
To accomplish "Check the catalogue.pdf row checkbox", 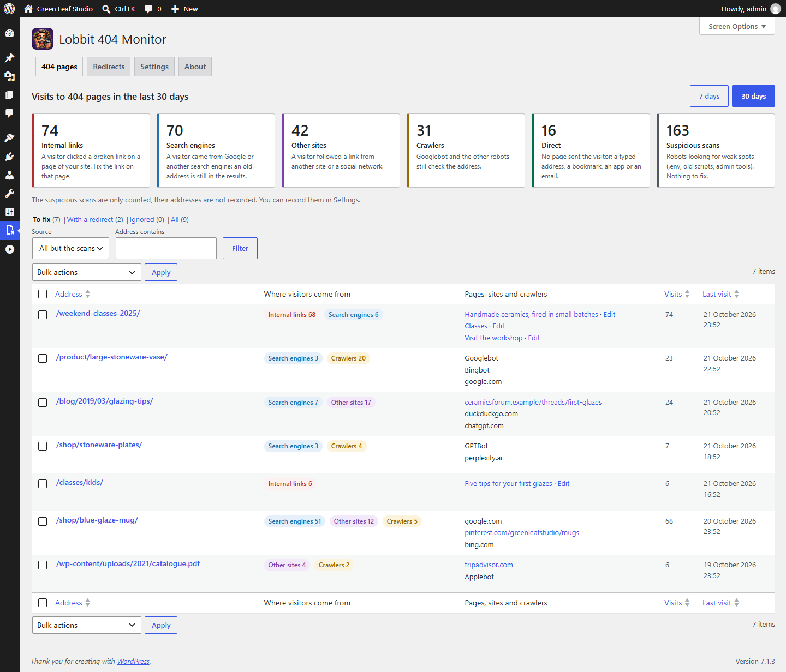I will (x=43, y=565).
